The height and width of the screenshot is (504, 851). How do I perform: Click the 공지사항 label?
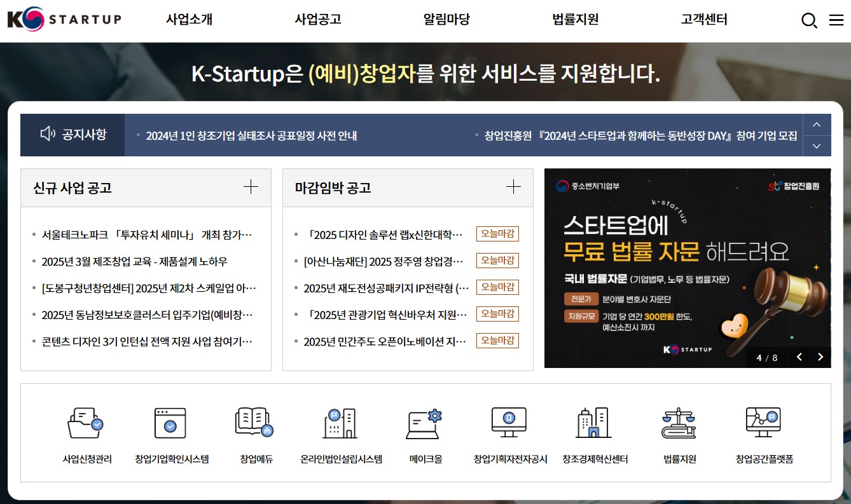(x=85, y=134)
